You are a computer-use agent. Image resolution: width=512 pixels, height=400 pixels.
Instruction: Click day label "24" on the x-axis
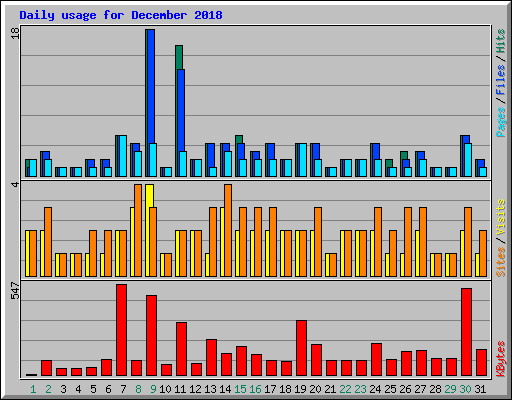click(x=375, y=389)
